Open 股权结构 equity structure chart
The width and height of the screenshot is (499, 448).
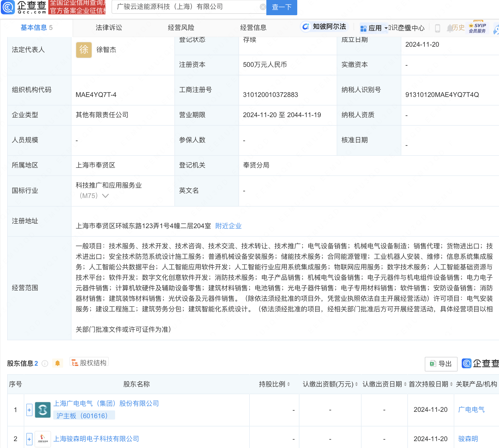pos(89,363)
